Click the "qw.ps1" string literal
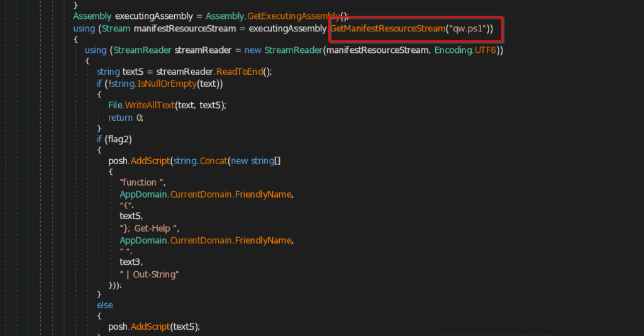 [467, 28]
